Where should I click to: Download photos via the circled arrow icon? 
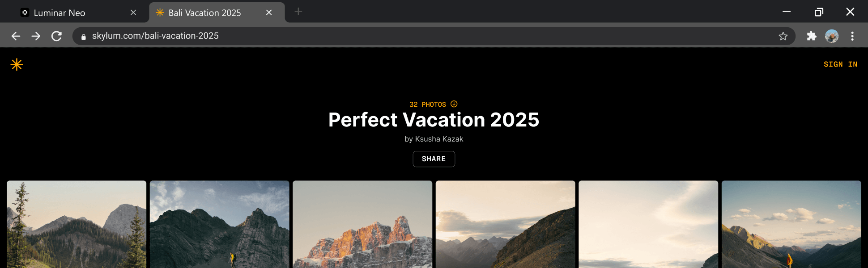tap(454, 104)
